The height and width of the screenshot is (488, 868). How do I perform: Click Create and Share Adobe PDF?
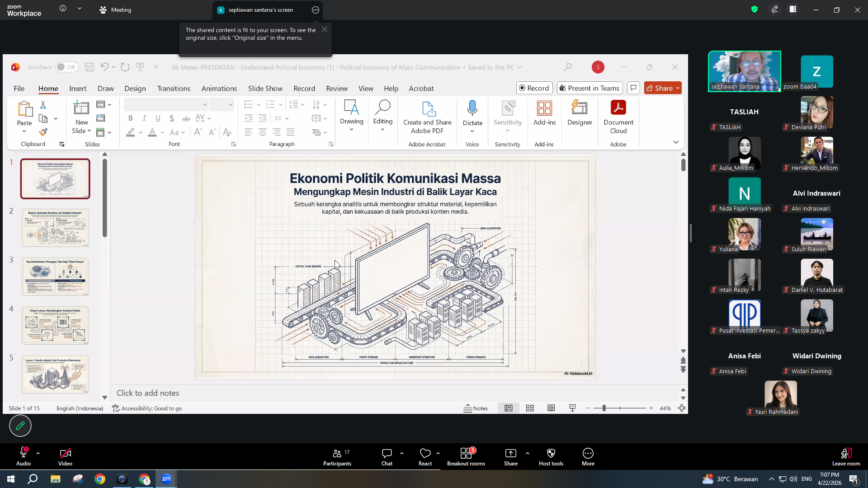tap(427, 117)
